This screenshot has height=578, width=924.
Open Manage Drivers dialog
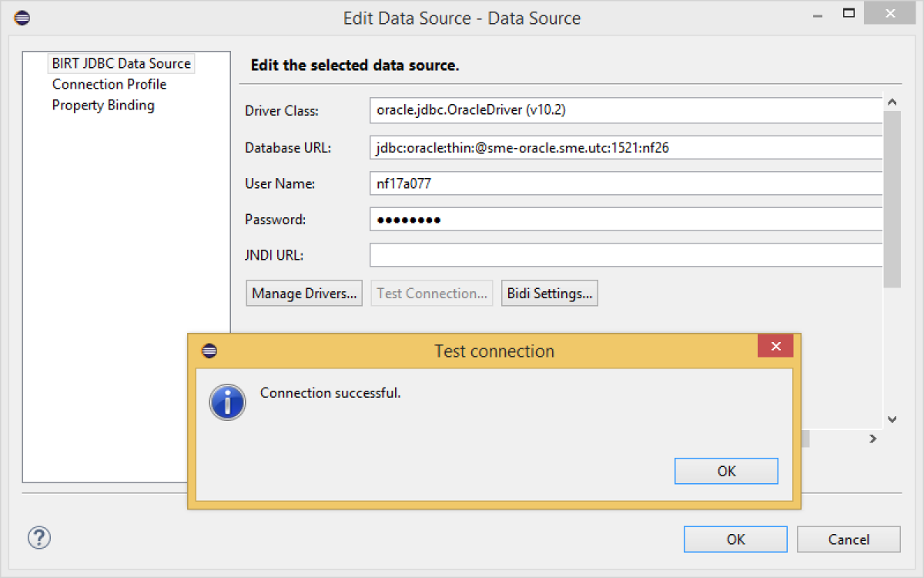point(304,293)
